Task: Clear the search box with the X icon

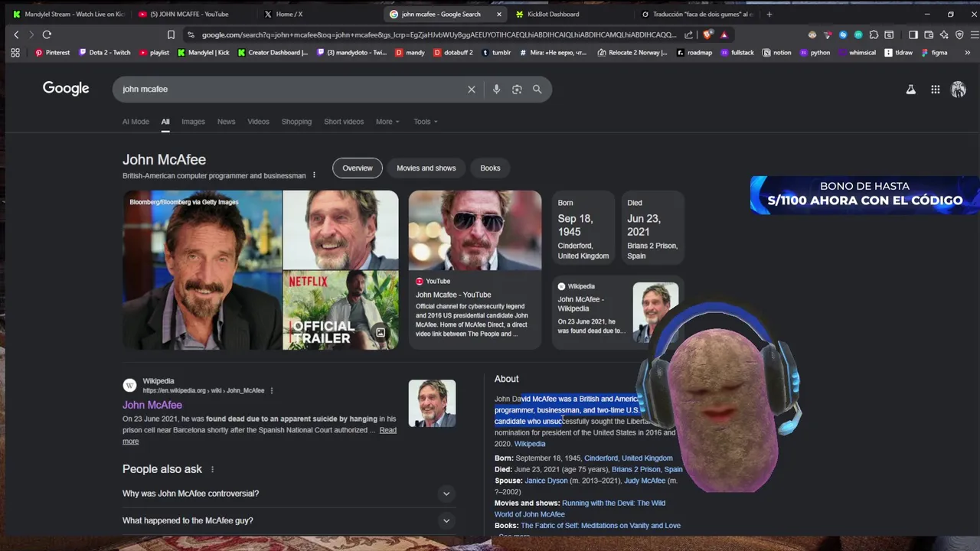Action: (x=472, y=90)
